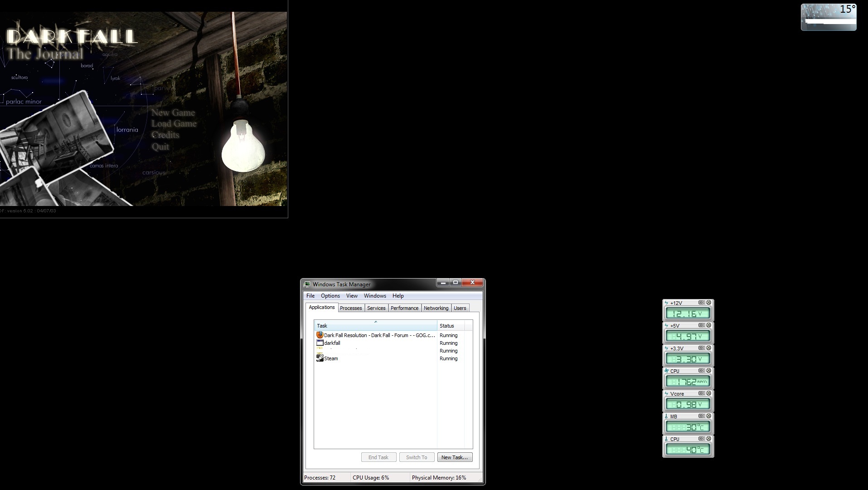Open the View menu in Task Manager

tap(352, 295)
